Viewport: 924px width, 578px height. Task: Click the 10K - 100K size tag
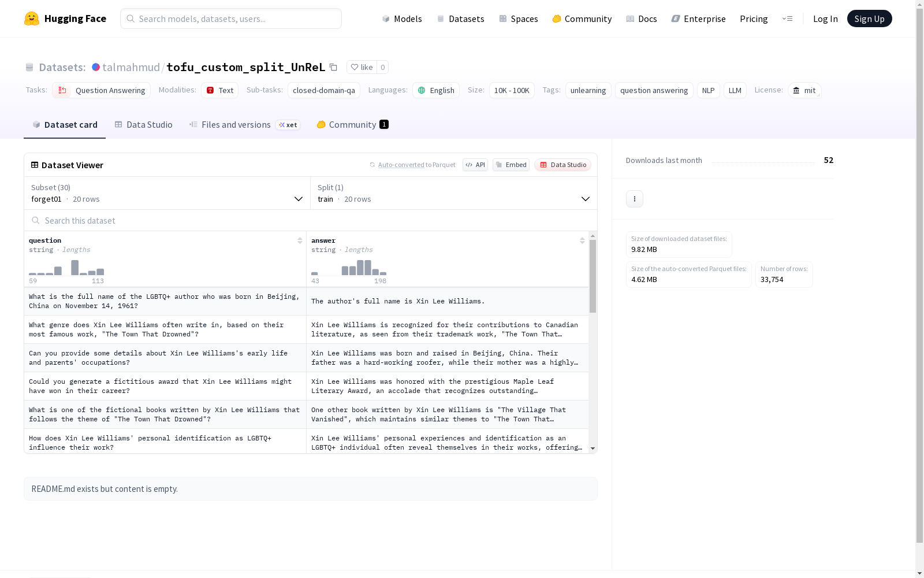click(x=512, y=90)
